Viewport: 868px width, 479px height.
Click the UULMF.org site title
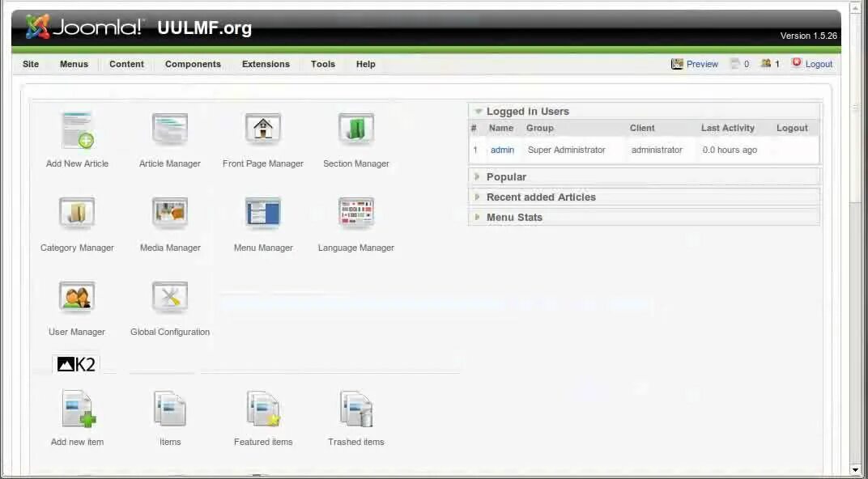pyautogui.click(x=205, y=28)
